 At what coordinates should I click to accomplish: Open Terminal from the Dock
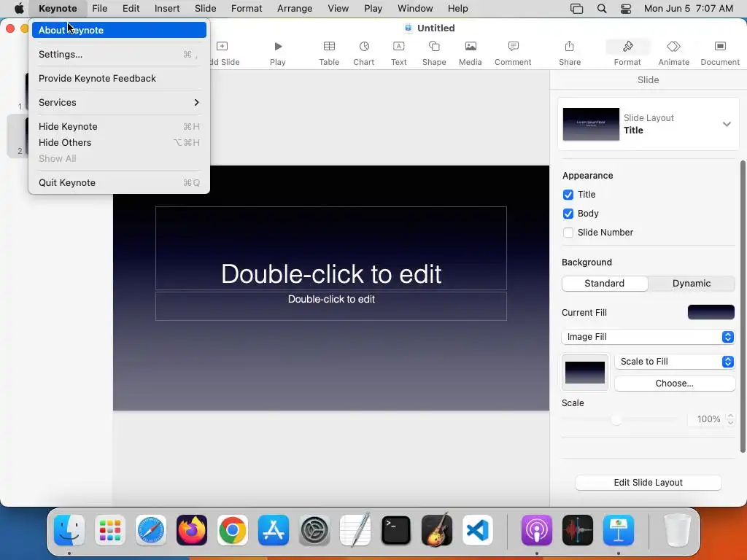396,530
